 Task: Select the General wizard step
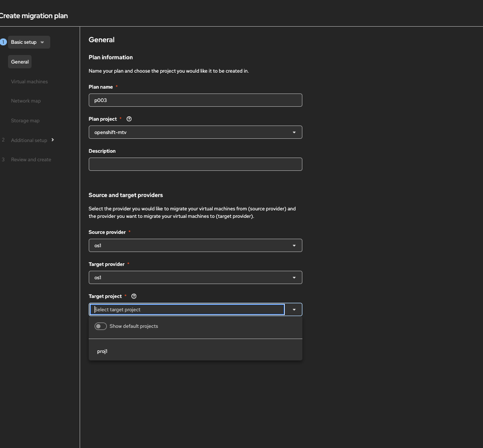point(20,62)
